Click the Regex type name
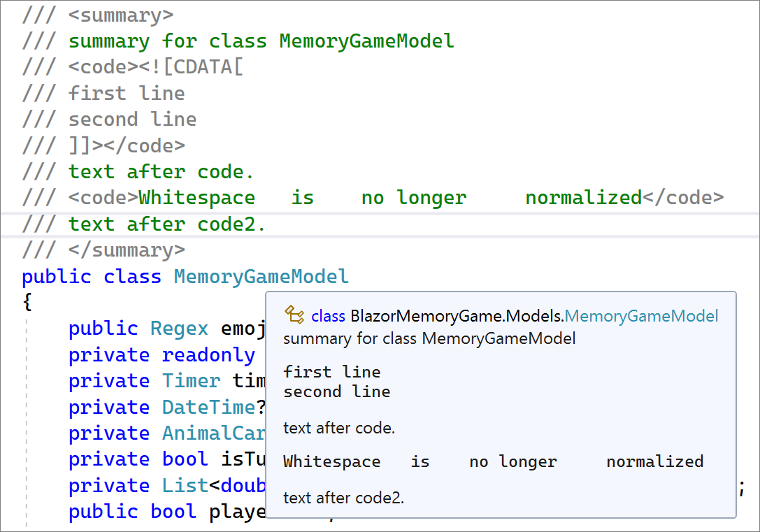Screen dimensions: 760x532 [x=179, y=329]
